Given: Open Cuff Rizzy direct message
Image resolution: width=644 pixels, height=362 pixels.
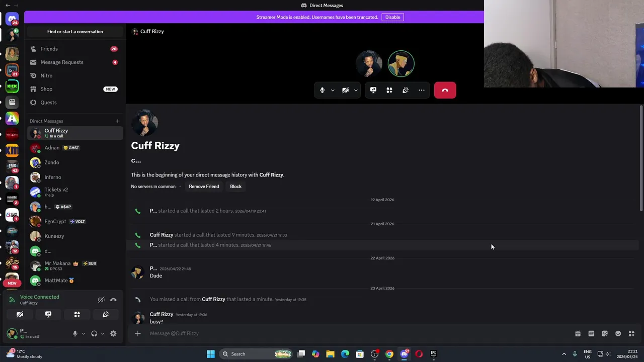Looking at the screenshot, I should click(x=75, y=133).
